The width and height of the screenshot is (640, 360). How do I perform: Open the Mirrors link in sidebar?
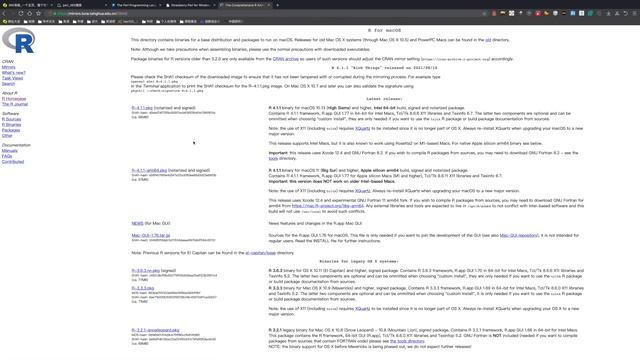tap(9, 67)
